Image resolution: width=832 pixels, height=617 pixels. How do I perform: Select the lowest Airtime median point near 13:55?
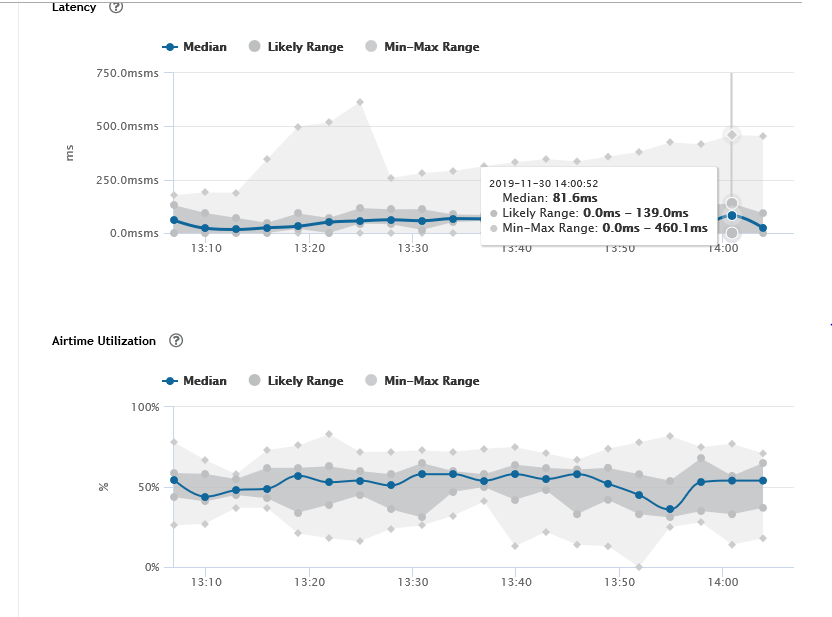point(670,510)
